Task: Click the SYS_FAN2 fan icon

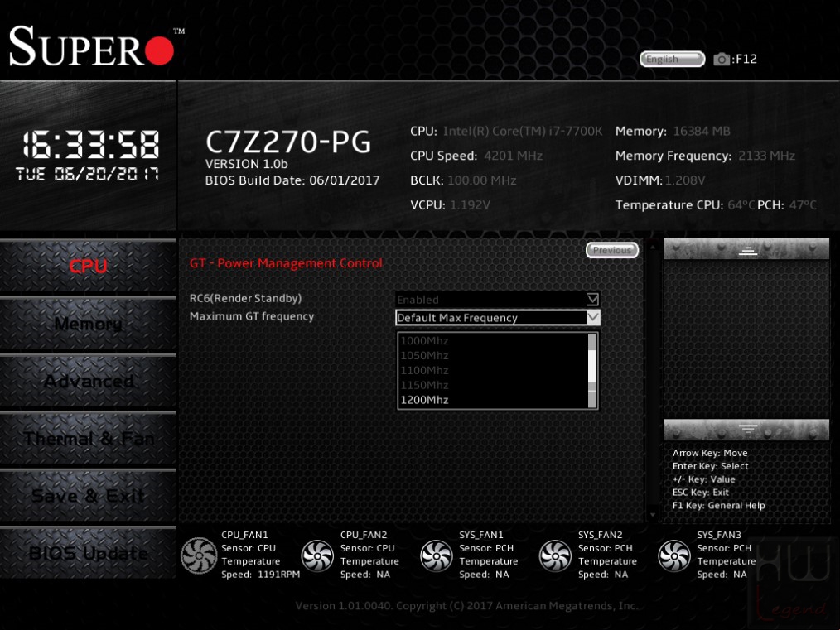Action: coord(555,555)
